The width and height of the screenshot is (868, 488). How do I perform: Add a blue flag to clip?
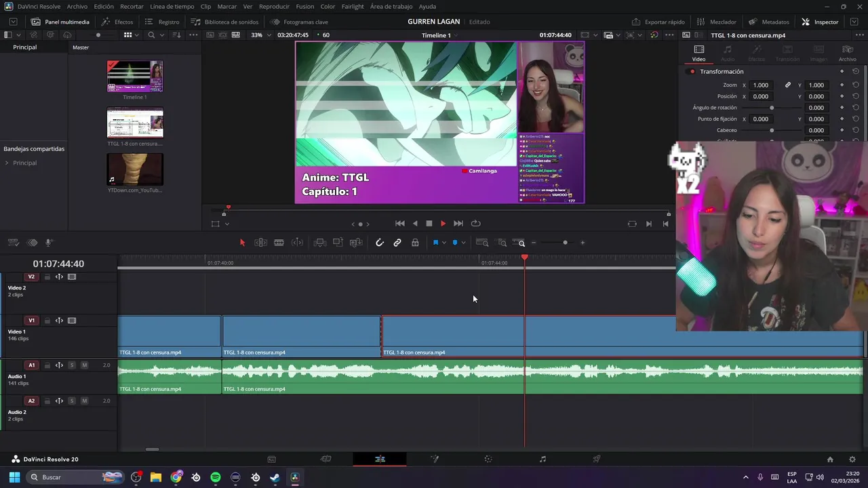point(435,243)
